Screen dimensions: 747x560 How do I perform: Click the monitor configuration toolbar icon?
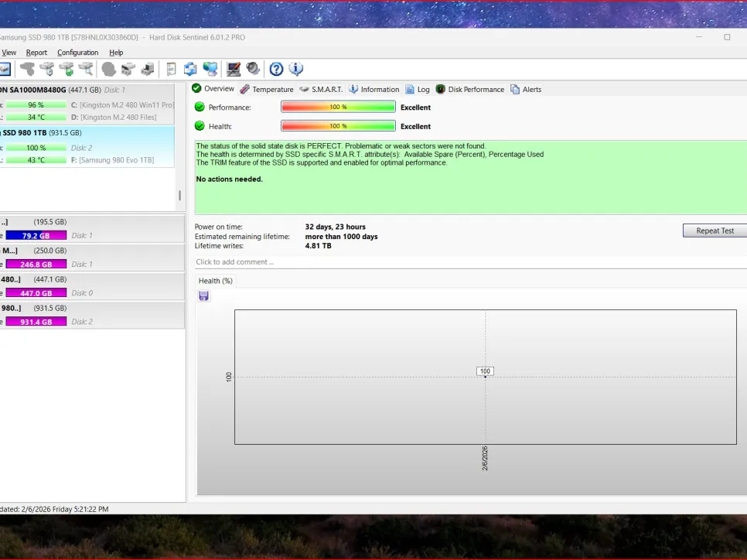pos(233,70)
